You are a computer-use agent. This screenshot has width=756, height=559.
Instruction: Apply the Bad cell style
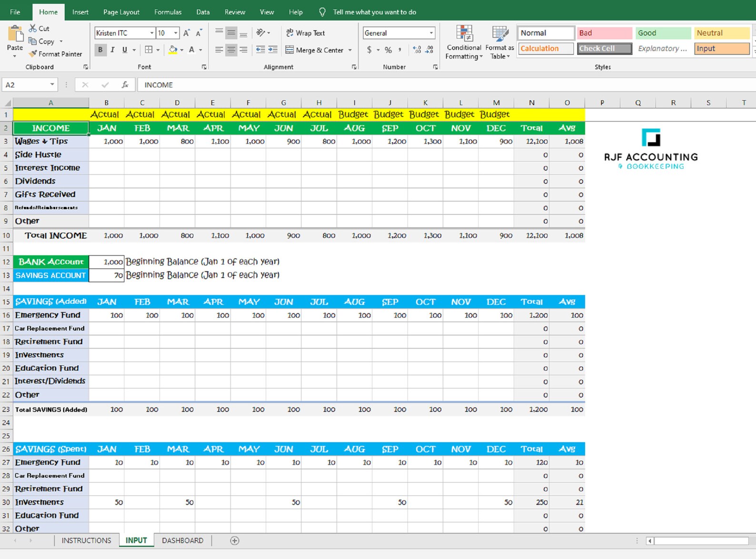click(x=605, y=33)
